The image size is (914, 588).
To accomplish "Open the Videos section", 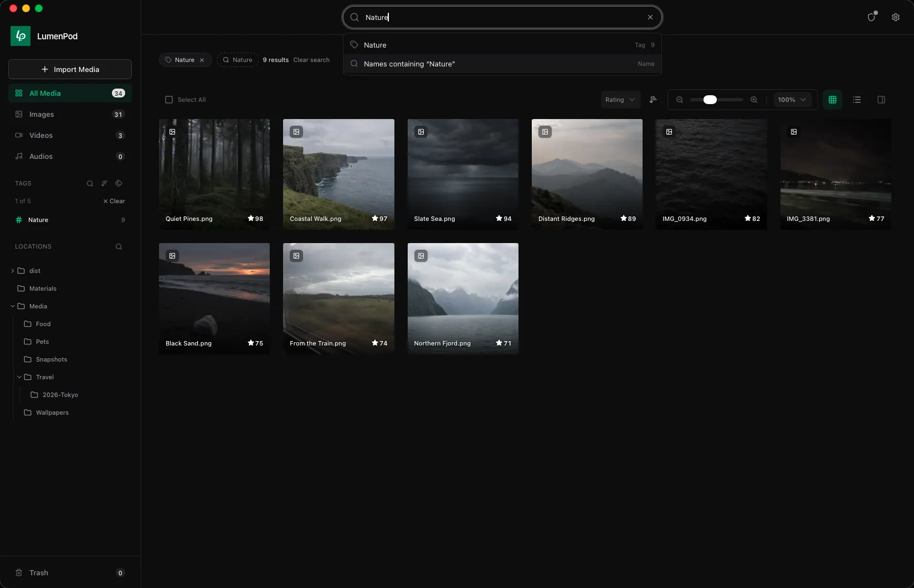I will click(70, 135).
